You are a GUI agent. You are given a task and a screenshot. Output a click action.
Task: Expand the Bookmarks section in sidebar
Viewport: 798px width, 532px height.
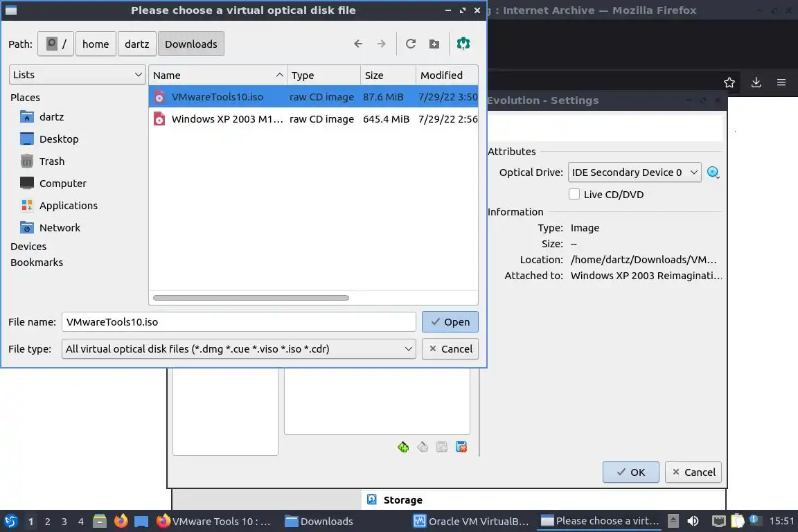[x=37, y=263]
